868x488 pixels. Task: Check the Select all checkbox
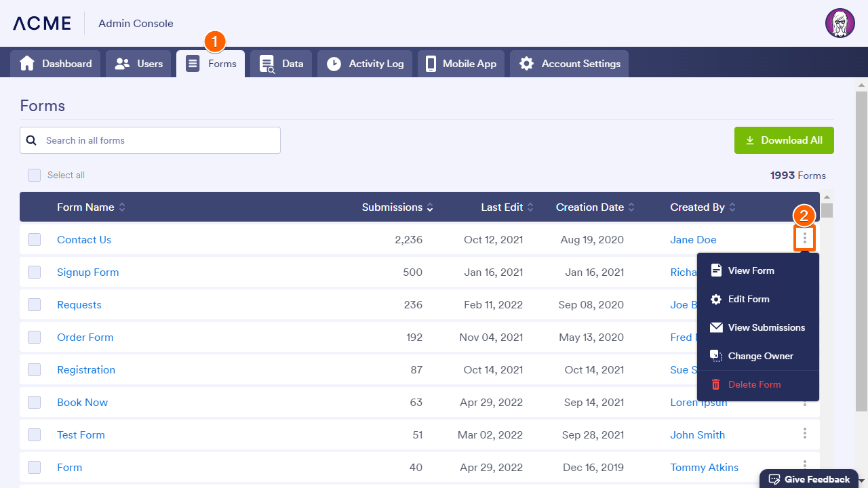(x=34, y=175)
